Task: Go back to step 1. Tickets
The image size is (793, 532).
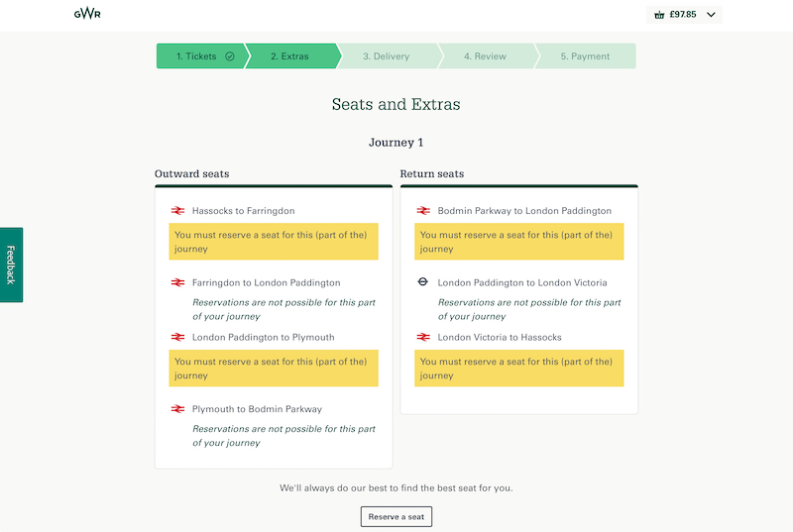Action: (198, 56)
